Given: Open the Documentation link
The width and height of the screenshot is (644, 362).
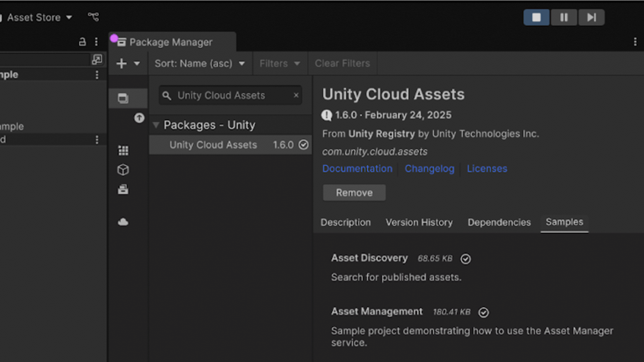Looking at the screenshot, I should [x=357, y=168].
